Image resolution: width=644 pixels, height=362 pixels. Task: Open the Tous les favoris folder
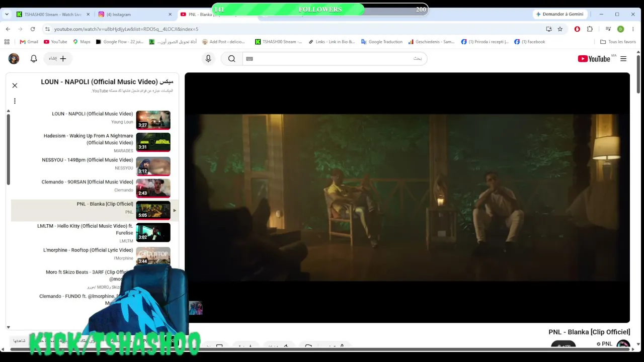(618, 42)
